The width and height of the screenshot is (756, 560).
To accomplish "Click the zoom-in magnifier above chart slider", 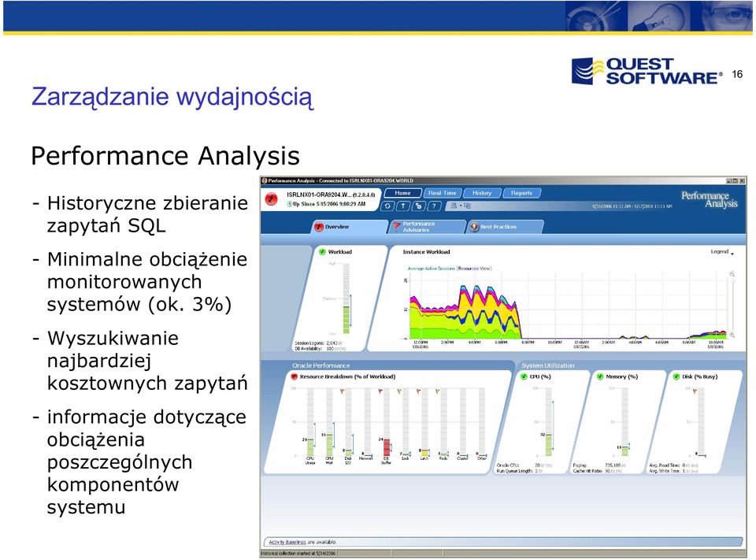I will (x=732, y=274).
